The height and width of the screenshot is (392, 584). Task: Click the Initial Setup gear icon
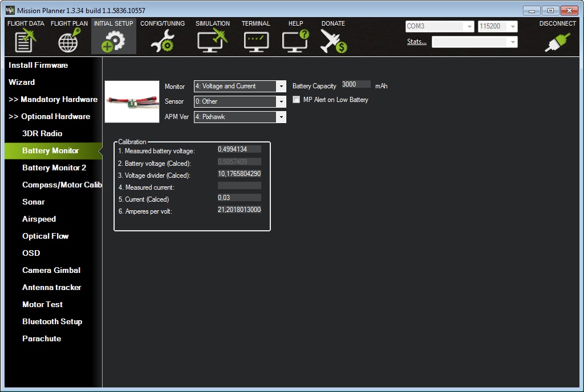113,42
